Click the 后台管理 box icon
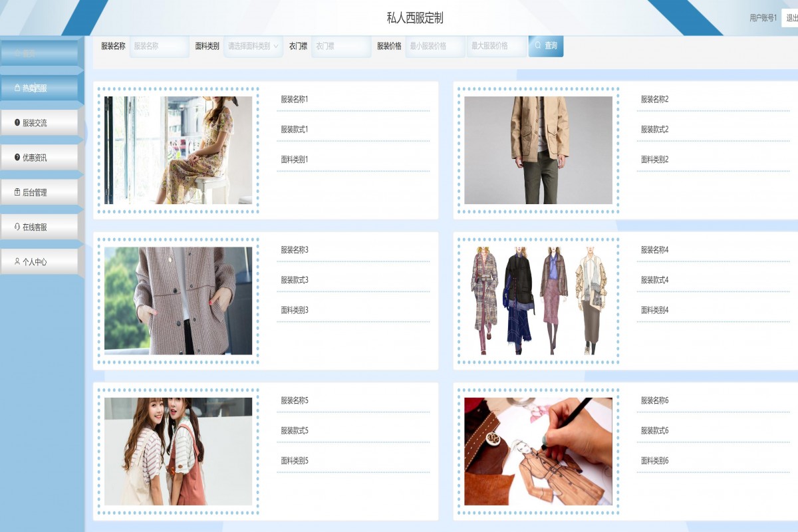 17,192
